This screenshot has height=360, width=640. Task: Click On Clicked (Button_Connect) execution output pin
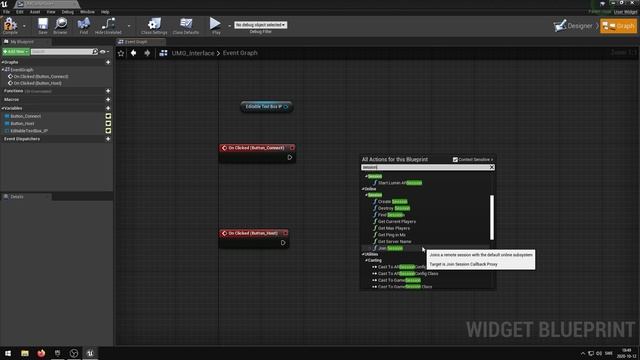click(x=290, y=158)
